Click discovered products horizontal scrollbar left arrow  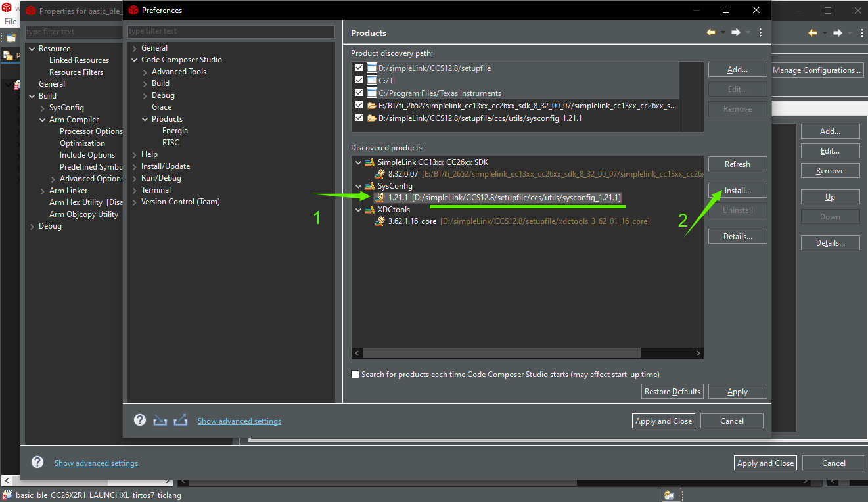click(x=357, y=354)
